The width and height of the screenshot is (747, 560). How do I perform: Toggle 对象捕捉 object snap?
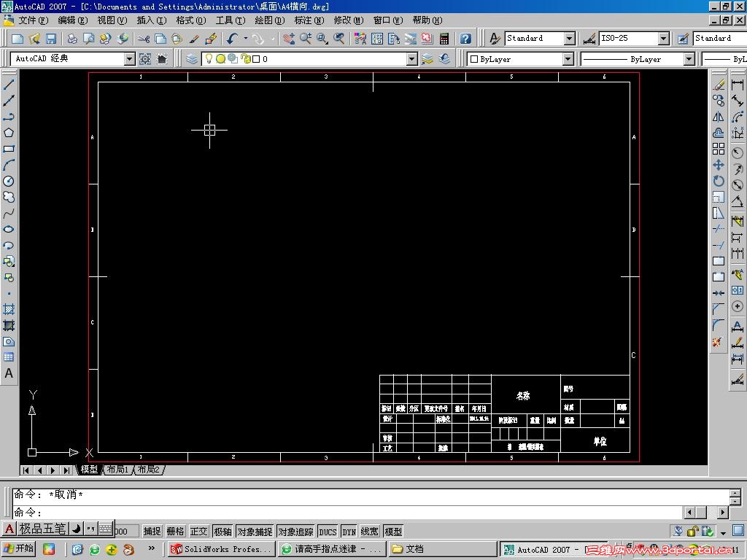point(255,531)
